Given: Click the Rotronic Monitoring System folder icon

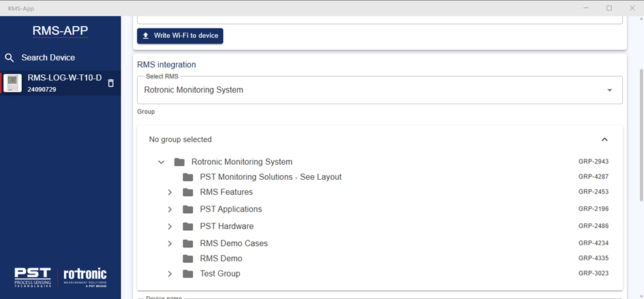Looking at the screenshot, I should [x=179, y=162].
